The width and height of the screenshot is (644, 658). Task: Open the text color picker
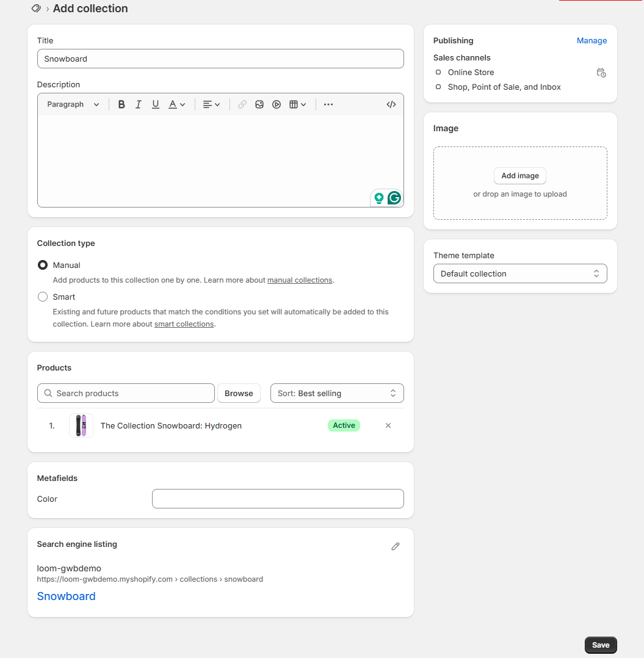(x=177, y=104)
